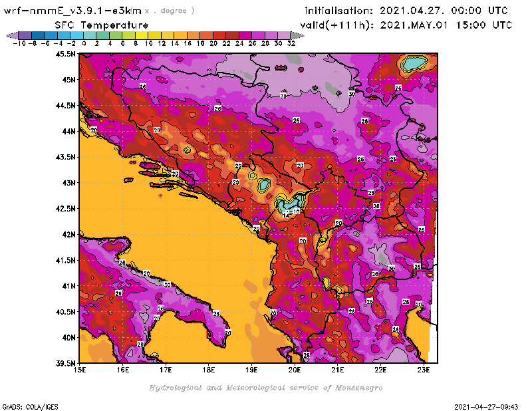The height and width of the screenshot is (411, 532).
Task: Click the 21E longitude axis label
Action: [x=338, y=370]
